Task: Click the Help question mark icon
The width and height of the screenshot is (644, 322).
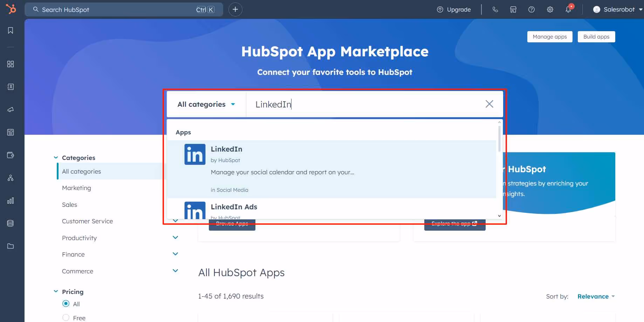Action: point(531,9)
